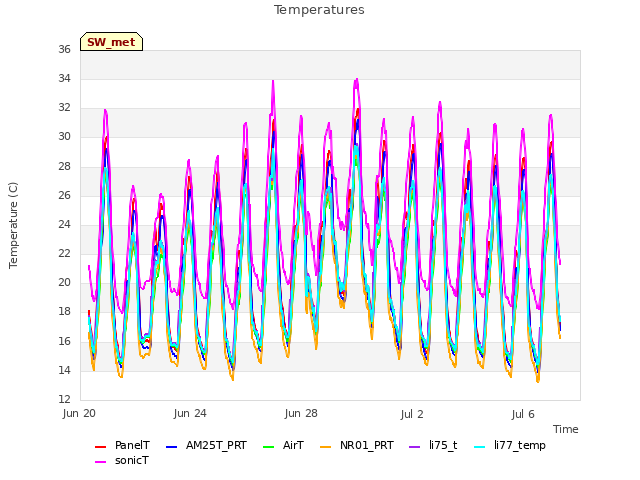640x480 pixels.
Task: Click the magenta sonicT legend swatch
Action: 100,462
